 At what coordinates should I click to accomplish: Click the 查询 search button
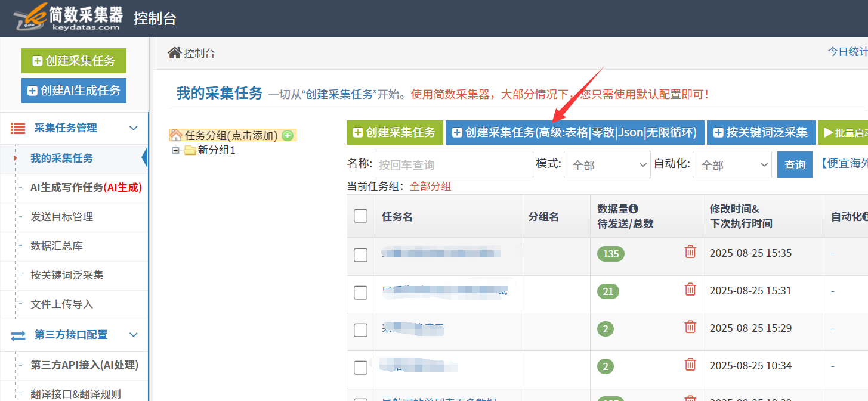tap(795, 165)
